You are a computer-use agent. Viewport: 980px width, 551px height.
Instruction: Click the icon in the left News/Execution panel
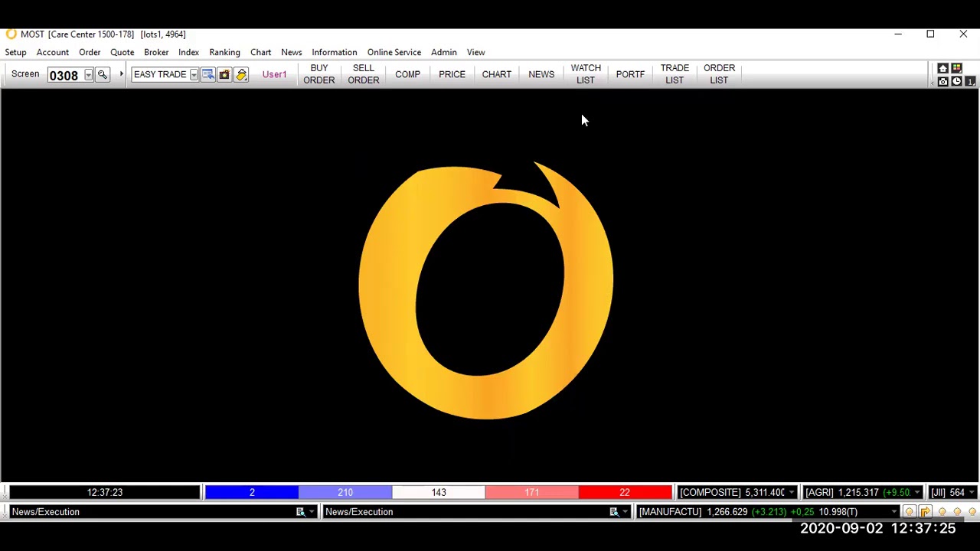pos(300,512)
